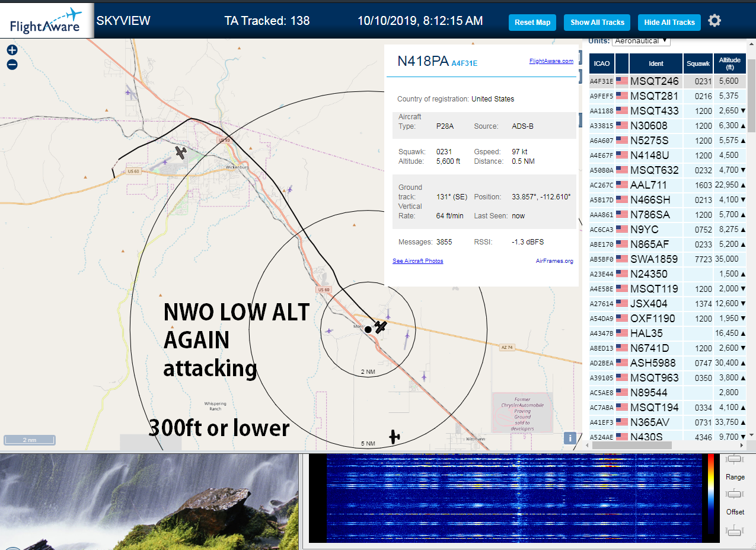Select the N786SA aircraft row
756x550 pixels.
pyautogui.click(x=668, y=214)
